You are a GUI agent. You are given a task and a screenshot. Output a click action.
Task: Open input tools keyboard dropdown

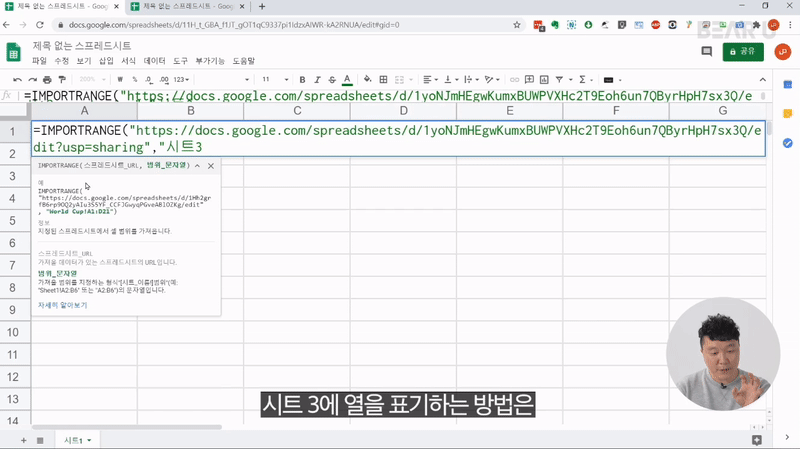[x=612, y=80]
